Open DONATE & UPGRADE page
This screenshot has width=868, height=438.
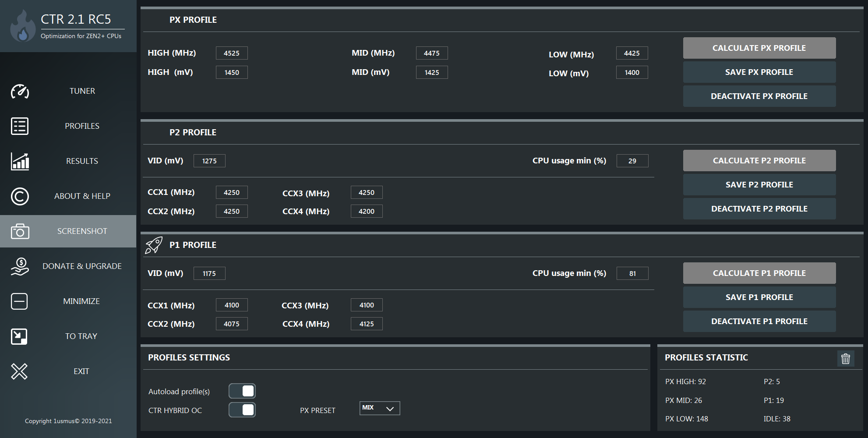click(82, 266)
